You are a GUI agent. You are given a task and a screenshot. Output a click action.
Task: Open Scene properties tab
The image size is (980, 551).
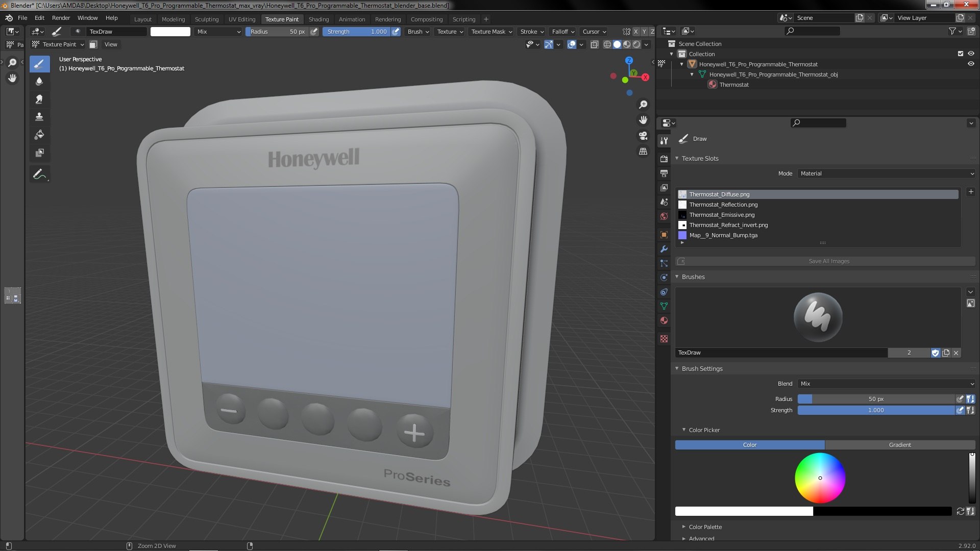pos(664,202)
